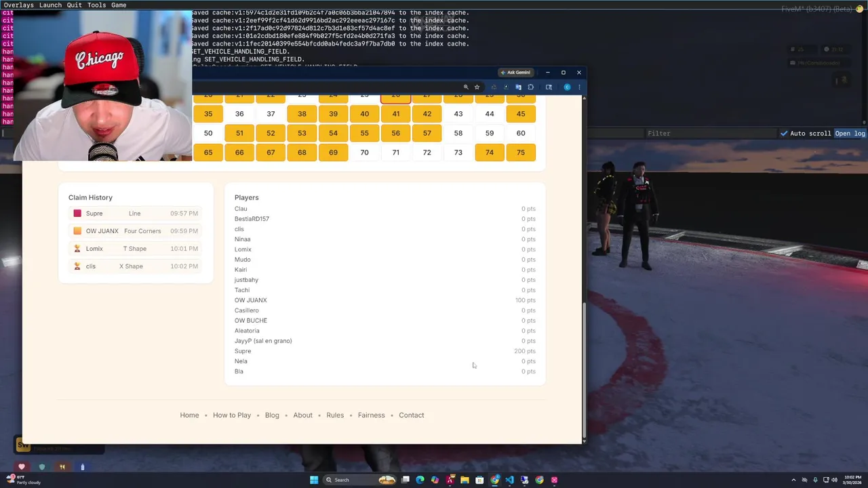Click 200 pts score for Supre
The image size is (868, 488).
click(x=525, y=351)
